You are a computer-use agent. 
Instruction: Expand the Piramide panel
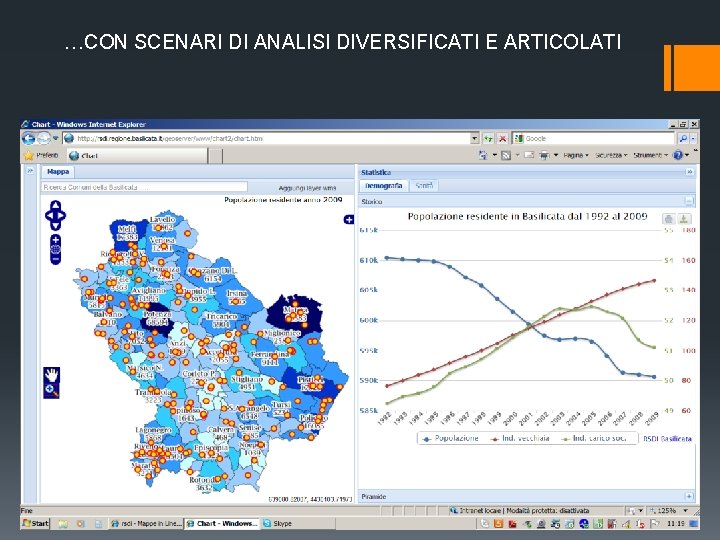689,496
